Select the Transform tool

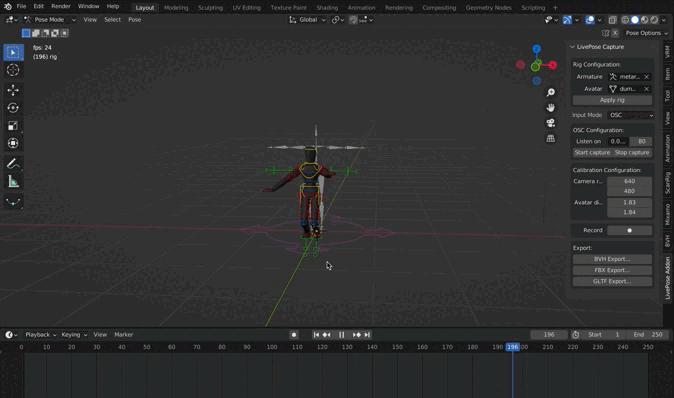tap(13, 143)
